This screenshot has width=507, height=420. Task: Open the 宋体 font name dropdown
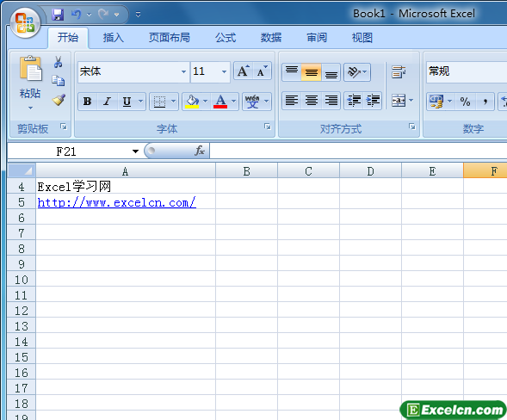pyautogui.click(x=183, y=71)
